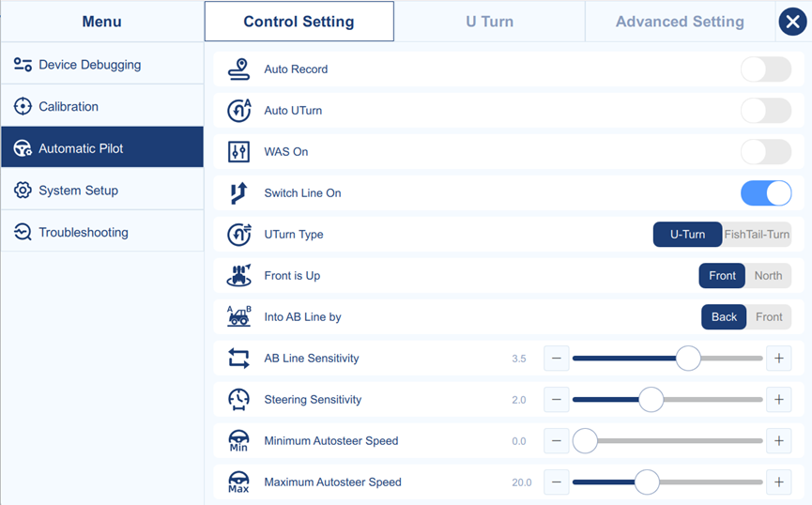Click the Into AB Line by label
812x505 pixels.
[302, 317]
